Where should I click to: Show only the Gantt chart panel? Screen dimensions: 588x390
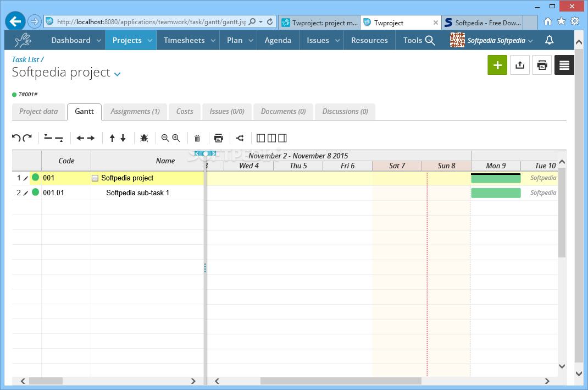pos(283,138)
